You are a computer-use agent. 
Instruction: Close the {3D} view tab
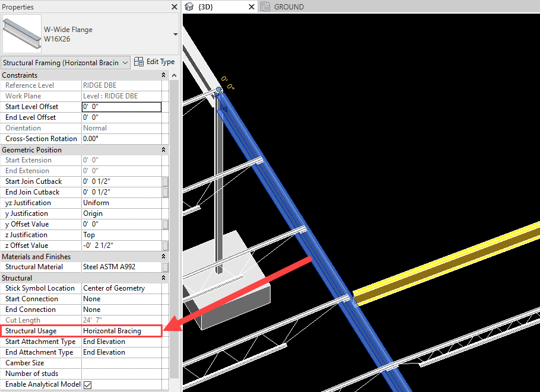pos(251,7)
